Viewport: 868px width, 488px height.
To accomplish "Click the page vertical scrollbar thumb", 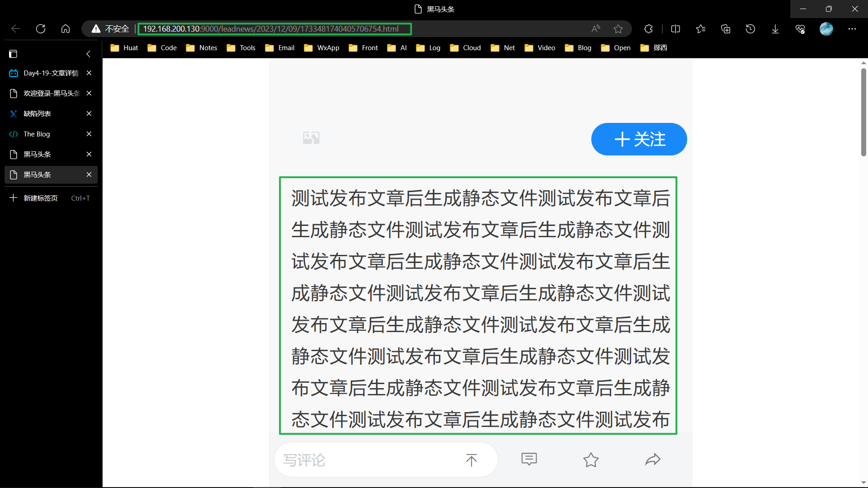I will coord(863,112).
